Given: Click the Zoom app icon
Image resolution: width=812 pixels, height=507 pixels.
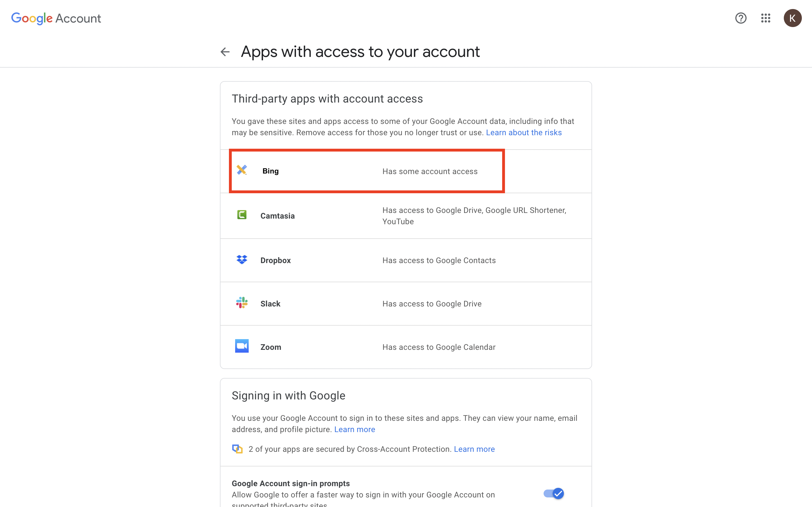Looking at the screenshot, I should coord(241,346).
